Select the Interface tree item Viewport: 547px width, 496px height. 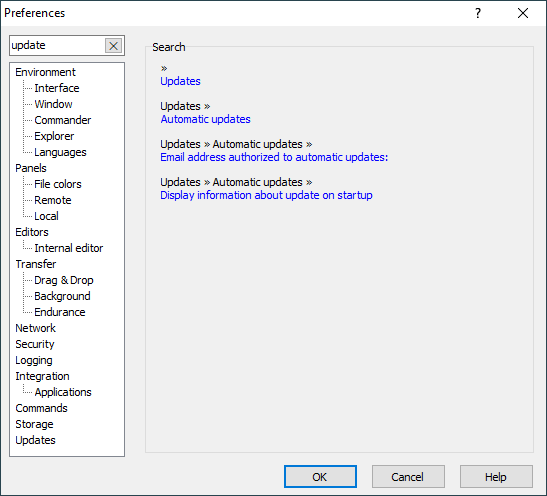(57, 88)
